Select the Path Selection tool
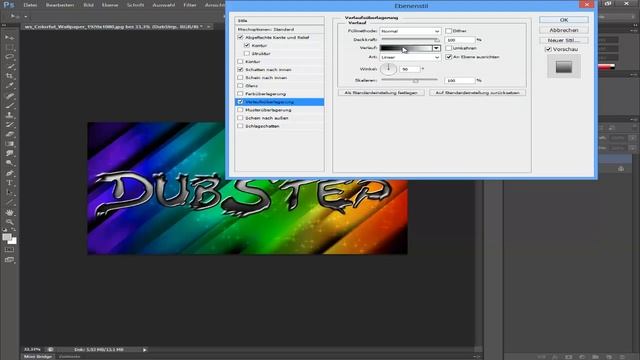Image resolution: width=640 pixels, height=360 pixels. click(x=9, y=193)
